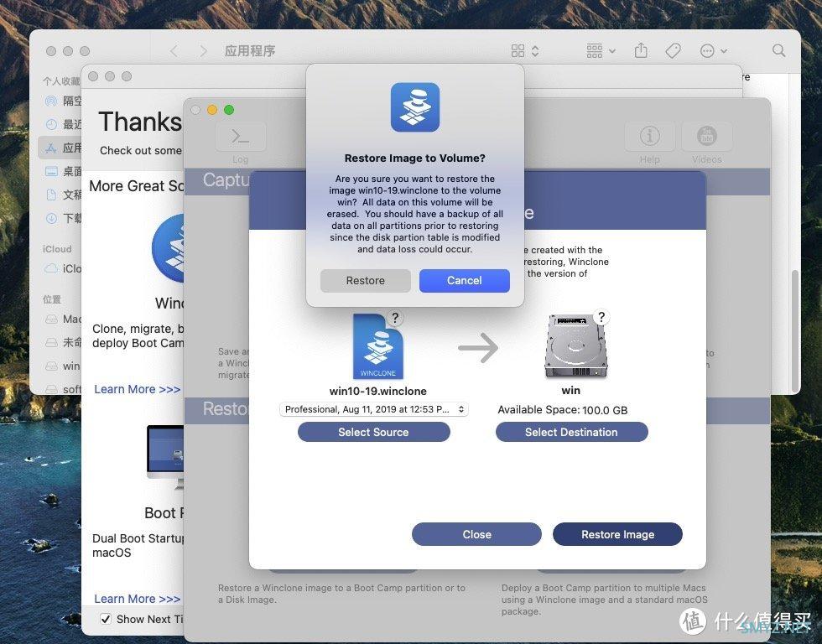Click the up-down arrows beside Finder view icon
This screenshot has height=644, width=822.
[535, 51]
